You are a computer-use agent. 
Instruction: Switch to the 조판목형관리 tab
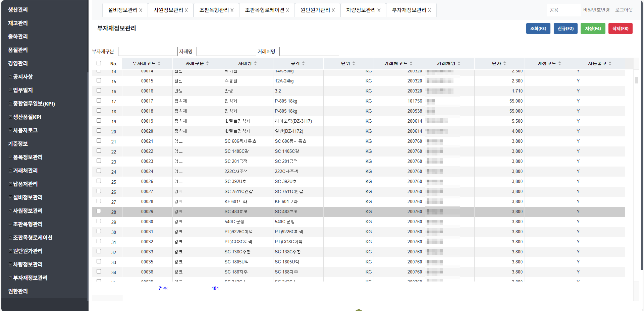pos(214,10)
